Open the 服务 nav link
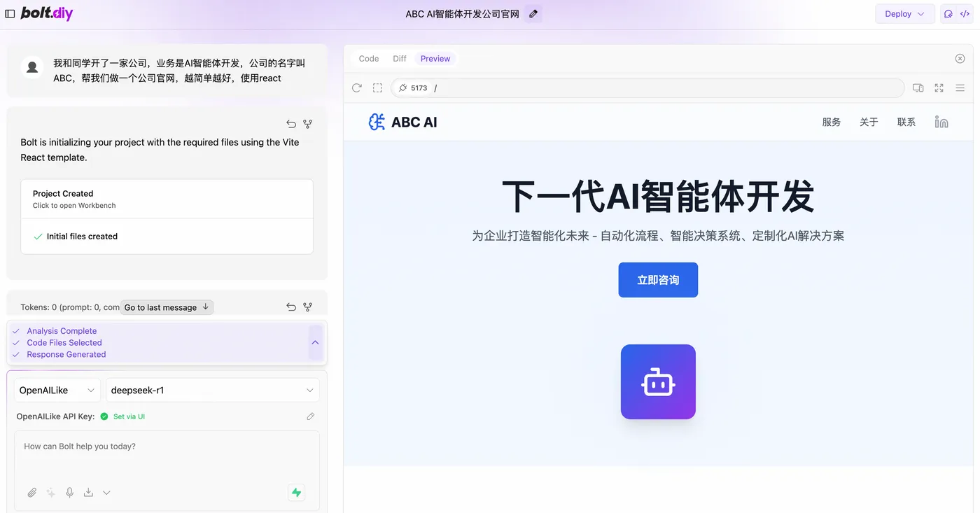The height and width of the screenshot is (513, 980). pos(832,122)
